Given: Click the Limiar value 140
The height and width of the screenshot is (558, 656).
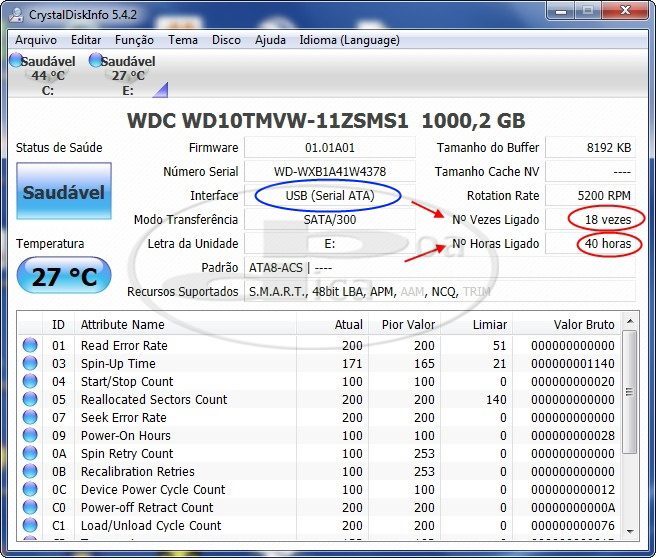Looking at the screenshot, I should (x=496, y=399).
